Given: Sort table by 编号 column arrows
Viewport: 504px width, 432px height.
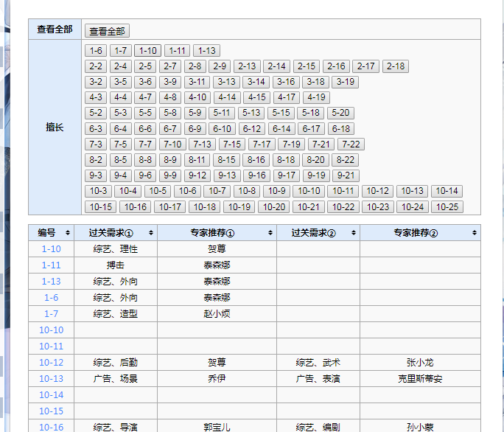Looking at the screenshot, I should point(68,232).
